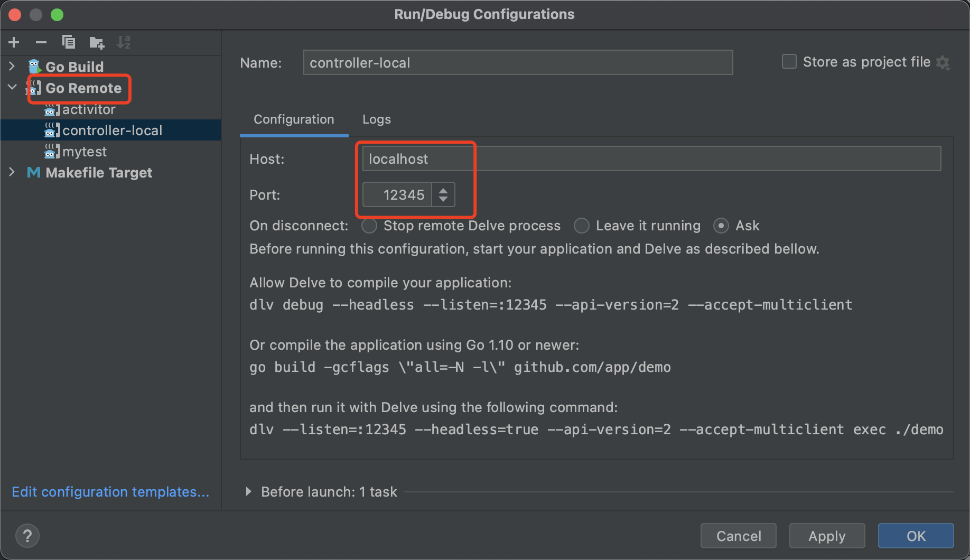Screen dimensions: 970x560
Task: Create a new configuration folder
Action: [x=97, y=42]
